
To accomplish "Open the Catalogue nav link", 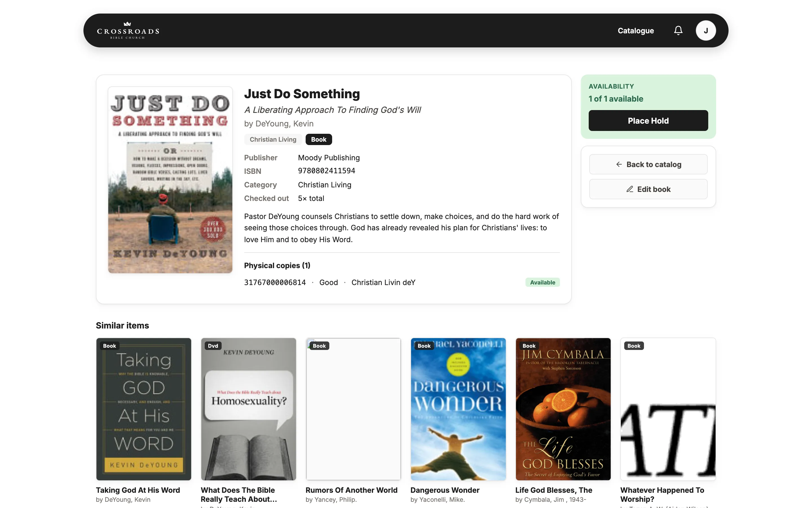I will 636,30.
